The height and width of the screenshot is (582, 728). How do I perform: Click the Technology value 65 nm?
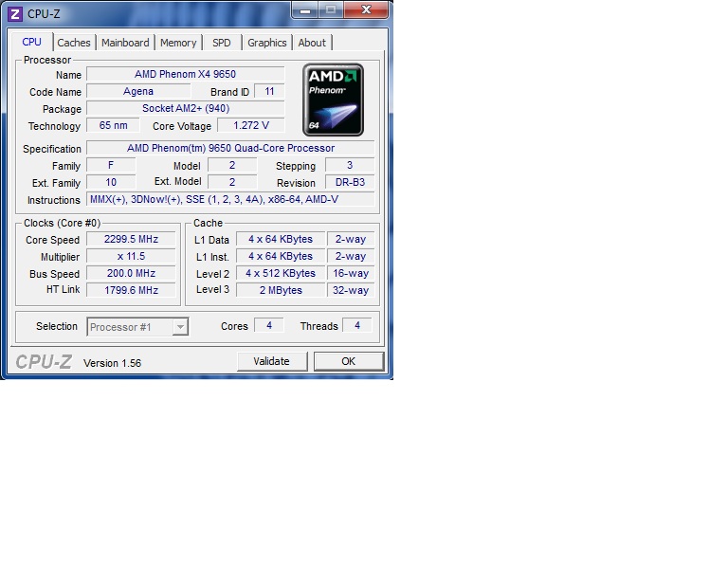pyautogui.click(x=114, y=125)
